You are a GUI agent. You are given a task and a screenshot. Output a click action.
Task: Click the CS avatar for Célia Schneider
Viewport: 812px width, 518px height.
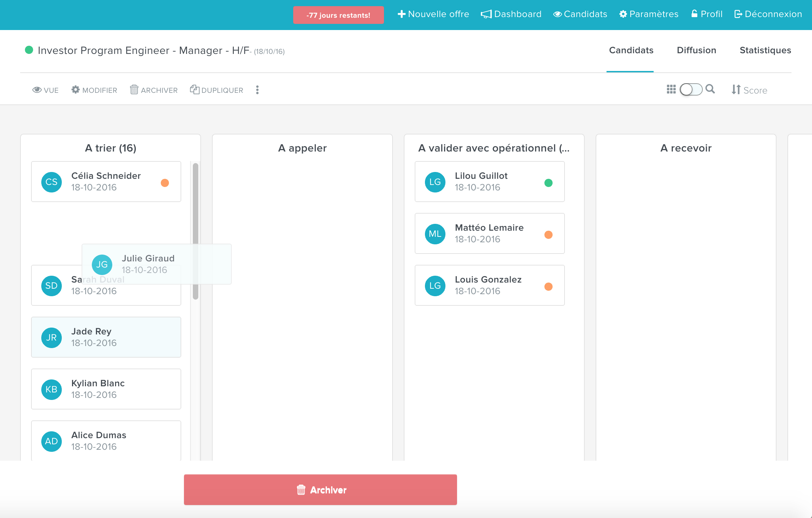(x=52, y=182)
